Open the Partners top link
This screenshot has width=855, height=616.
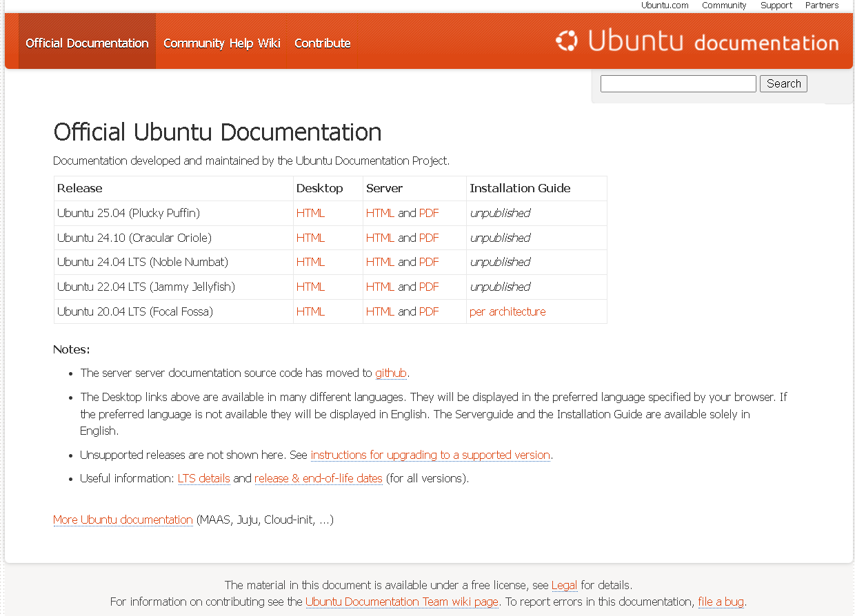pos(822,6)
